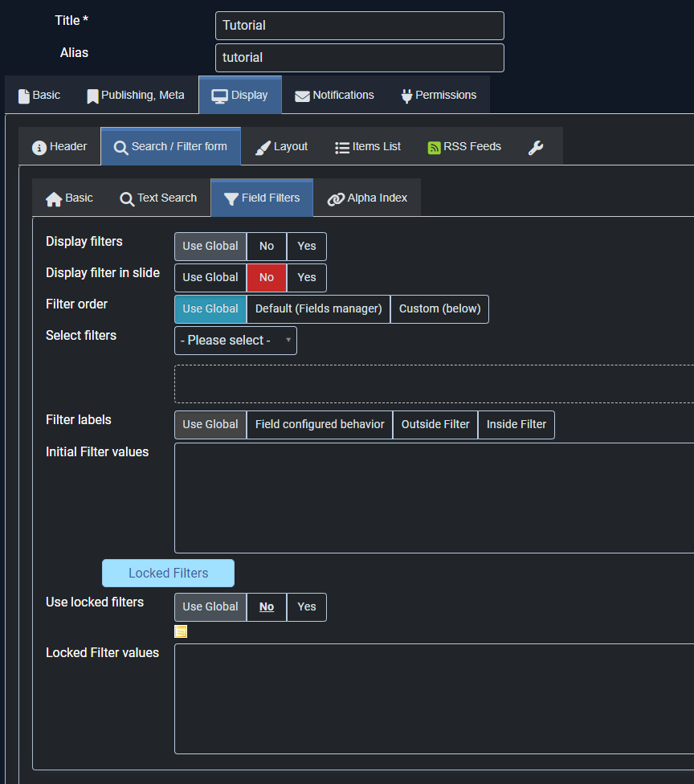Open the Alpha Index tab

click(x=368, y=198)
